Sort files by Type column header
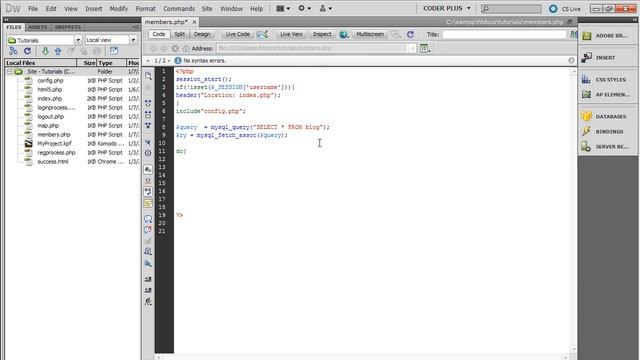The width and height of the screenshot is (640, 360). (111, 63)
